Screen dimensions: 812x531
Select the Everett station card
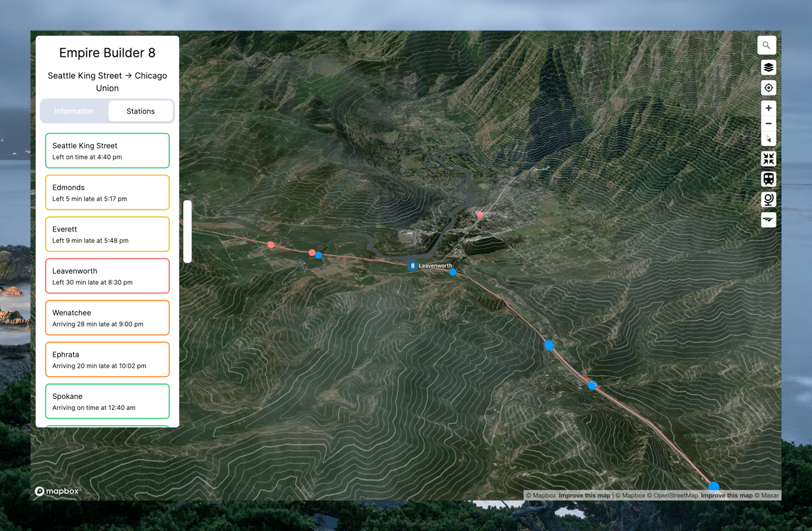(107, 234)
